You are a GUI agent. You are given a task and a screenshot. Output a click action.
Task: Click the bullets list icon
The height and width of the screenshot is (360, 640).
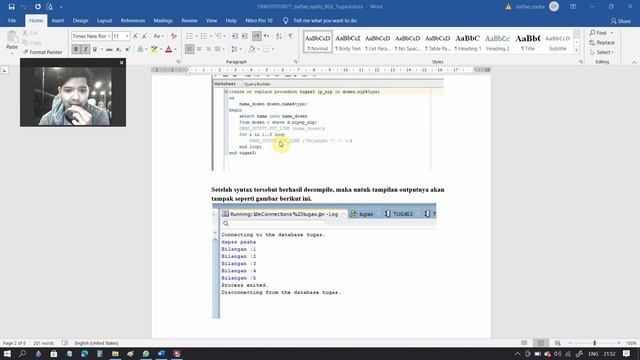(x=189, y=36)
